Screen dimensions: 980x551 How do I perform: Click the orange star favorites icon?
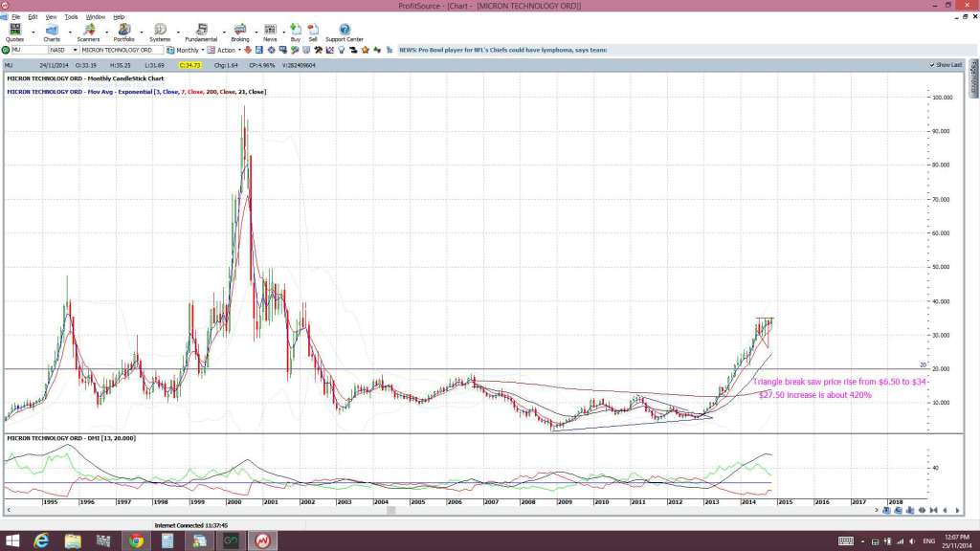pos(366,50)
